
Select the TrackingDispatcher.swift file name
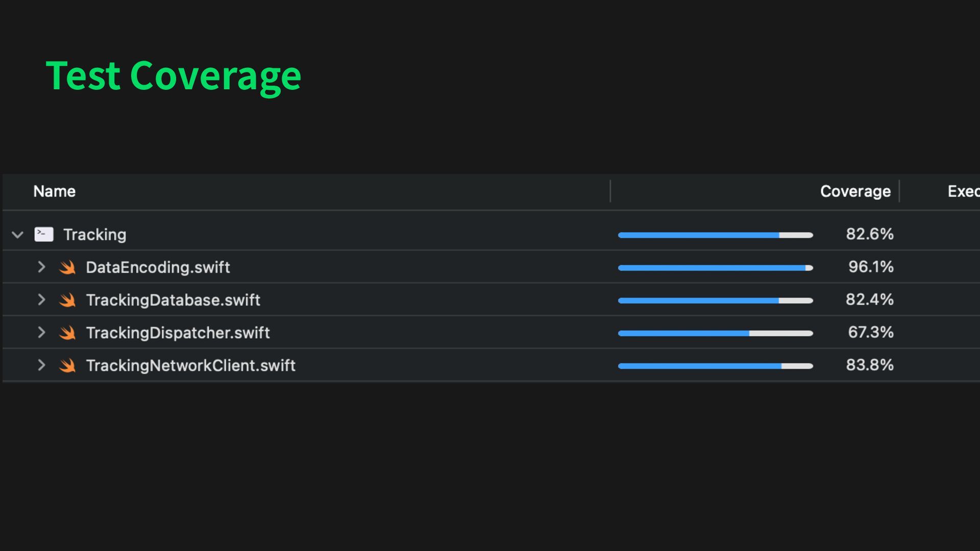[x=178, y=333]
